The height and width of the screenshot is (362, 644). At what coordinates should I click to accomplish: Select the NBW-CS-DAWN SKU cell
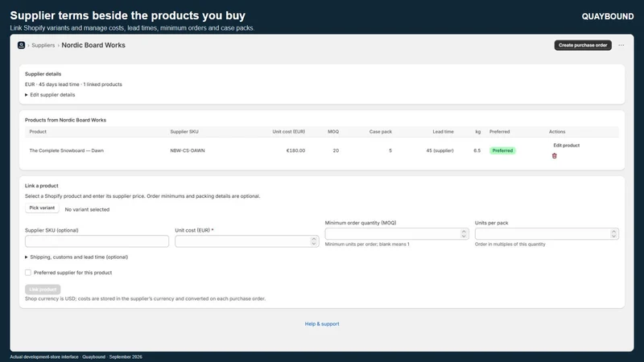188,150
